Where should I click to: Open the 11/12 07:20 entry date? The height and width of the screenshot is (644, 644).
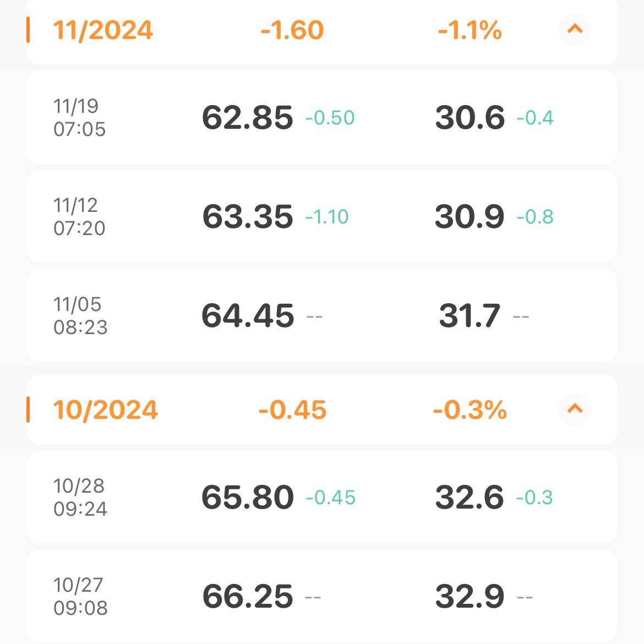(x=79, y=216)
